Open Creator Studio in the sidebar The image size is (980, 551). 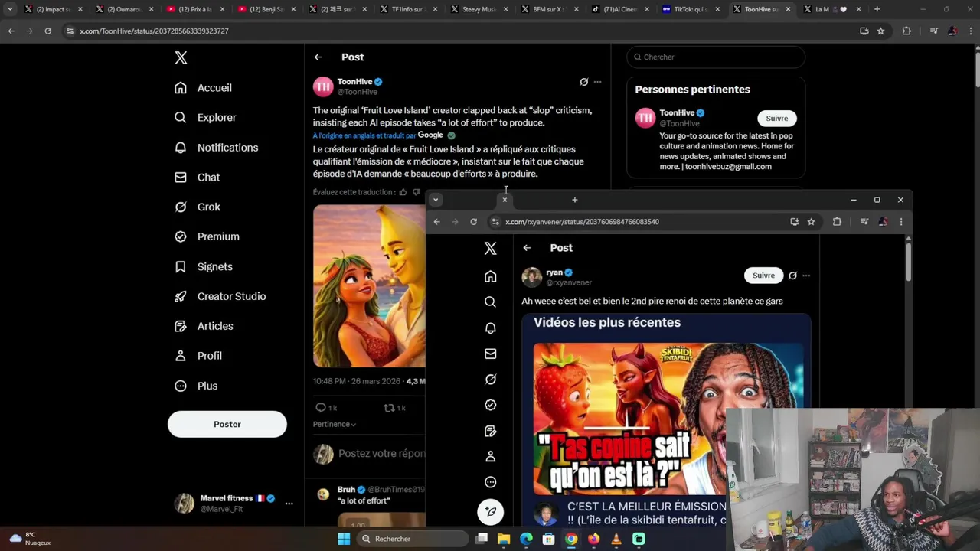click(220, 297)
